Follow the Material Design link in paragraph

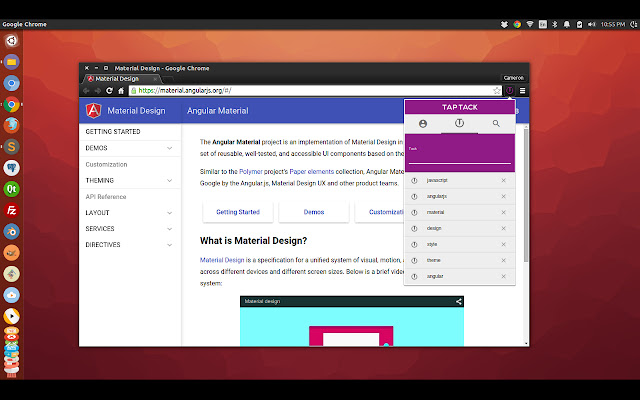pos(222,260)
